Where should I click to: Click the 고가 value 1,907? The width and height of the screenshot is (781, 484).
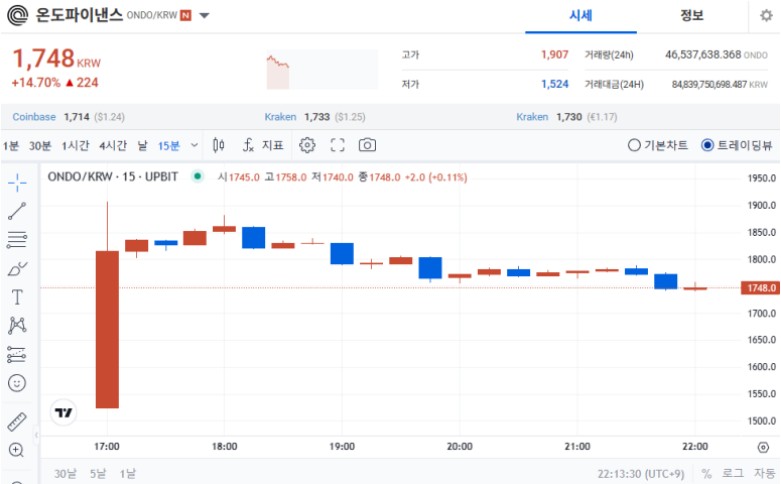[554, 54]
